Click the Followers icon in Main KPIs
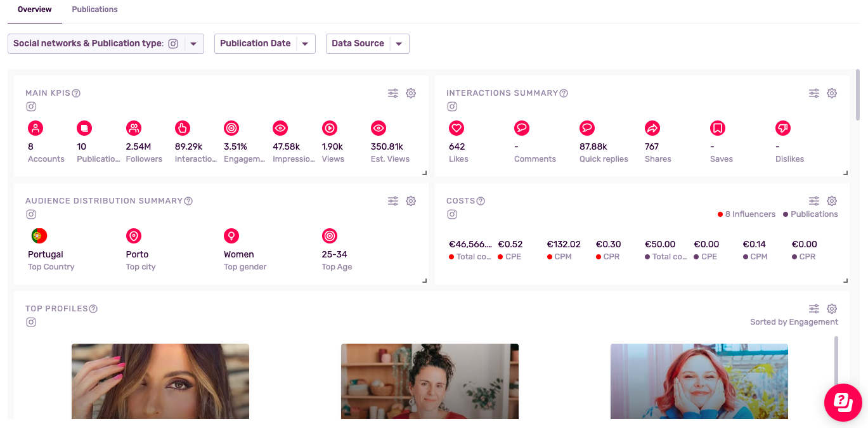The width and height of the screenshot is (868, 428). point(134,128)
